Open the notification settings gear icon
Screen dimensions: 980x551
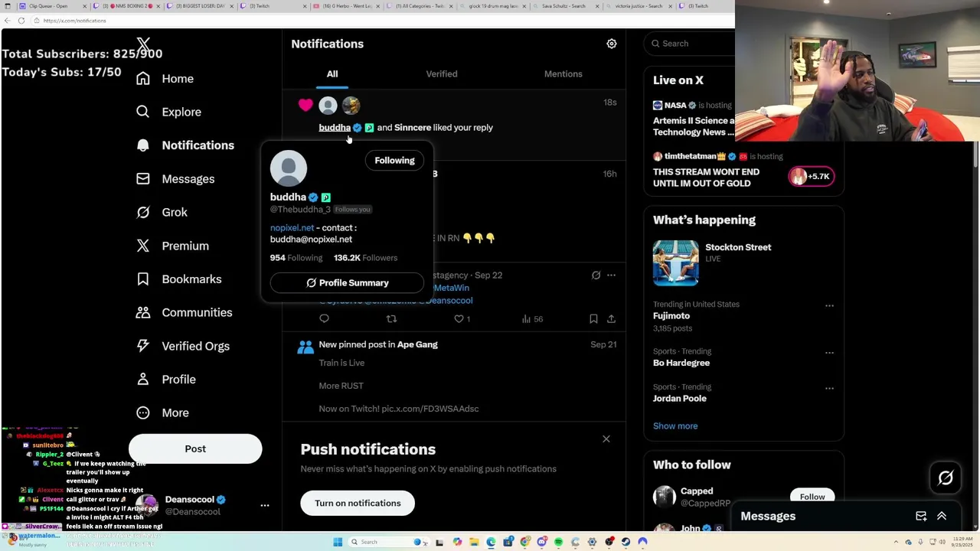click(611, 44)
